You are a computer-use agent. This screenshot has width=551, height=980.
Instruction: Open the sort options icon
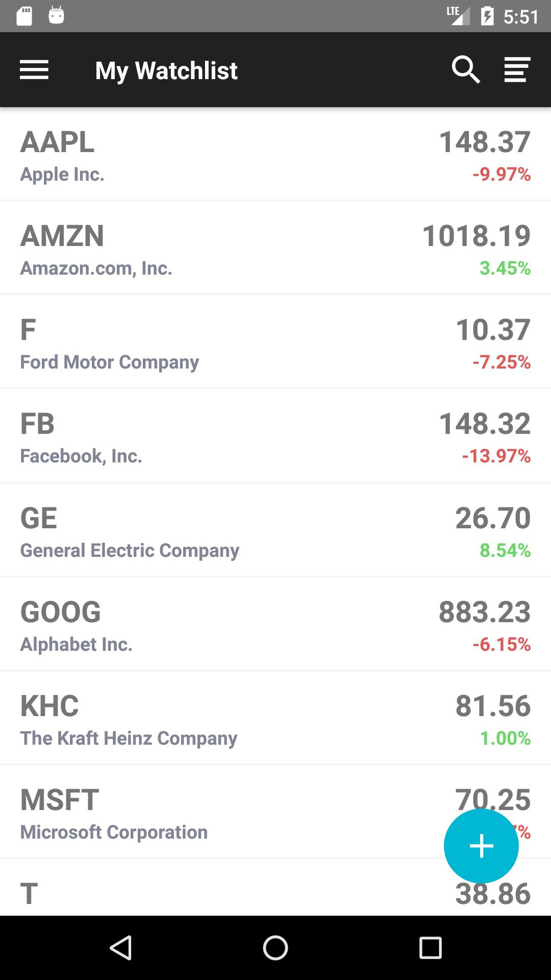pyautogui.click(x=516, y=70)
